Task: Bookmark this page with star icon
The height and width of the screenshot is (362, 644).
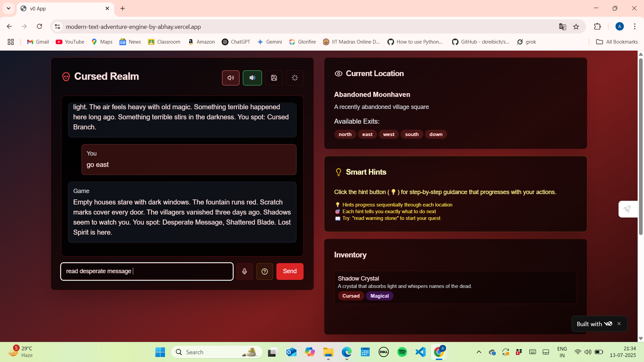Action: pos(576,27)
